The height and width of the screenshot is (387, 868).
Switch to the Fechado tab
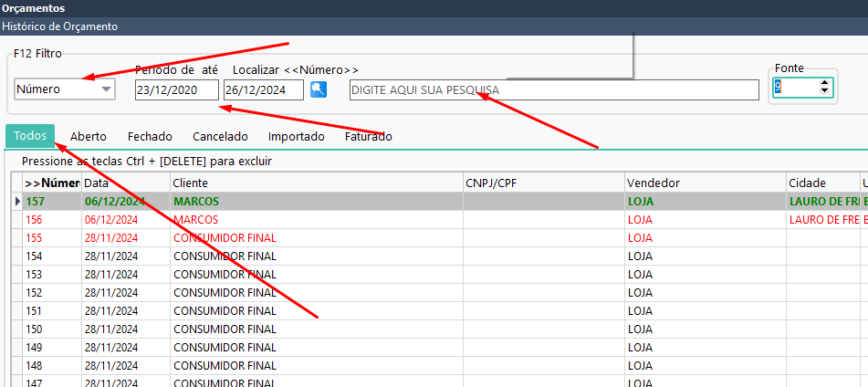150,137
